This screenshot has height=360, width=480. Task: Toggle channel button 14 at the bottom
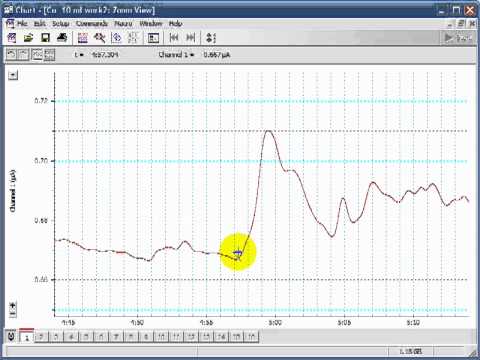pyautogui.click(x=221, y=337)
